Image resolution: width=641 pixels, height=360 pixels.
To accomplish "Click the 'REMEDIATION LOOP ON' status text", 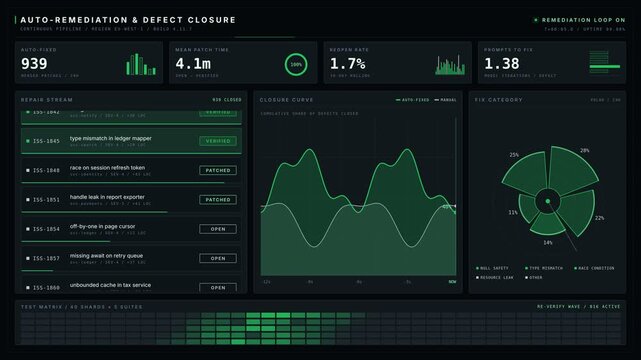I will point(583,20).
